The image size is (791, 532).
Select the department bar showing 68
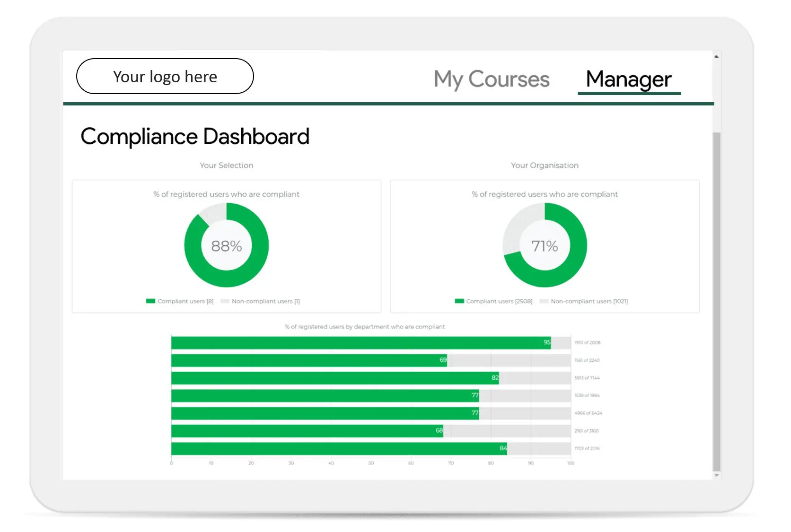point(307,431)
